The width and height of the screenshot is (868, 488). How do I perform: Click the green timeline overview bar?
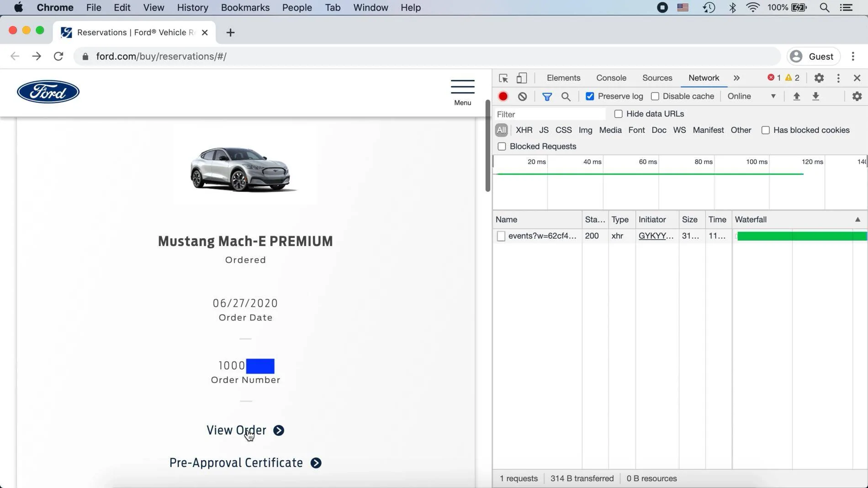(x=650, y=174)
